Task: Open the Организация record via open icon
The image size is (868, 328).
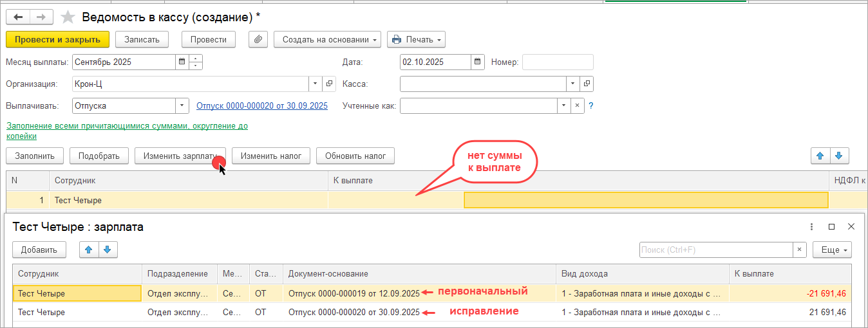Action: [x=329, y=84]
